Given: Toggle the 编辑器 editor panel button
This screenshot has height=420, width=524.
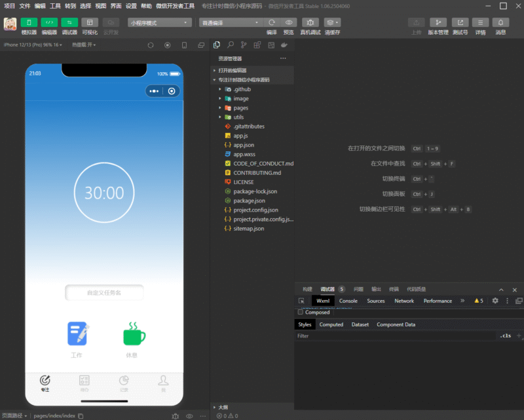Looking at the screenshot, I should coord(49,22).
